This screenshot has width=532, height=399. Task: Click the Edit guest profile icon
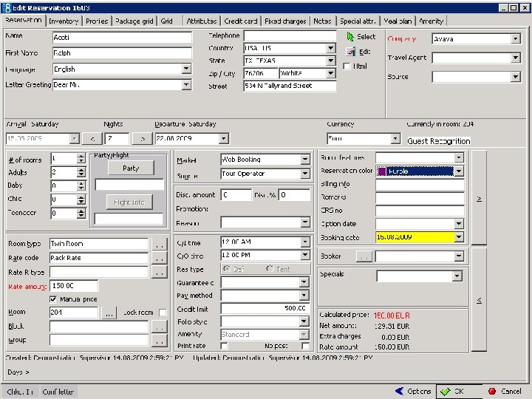tap(350, 52)
